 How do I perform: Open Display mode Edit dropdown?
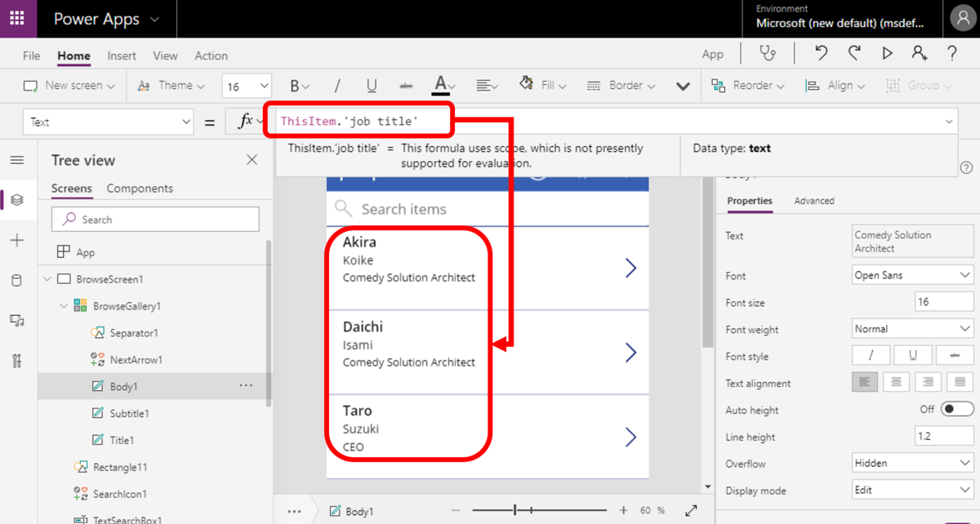(912, 490)
